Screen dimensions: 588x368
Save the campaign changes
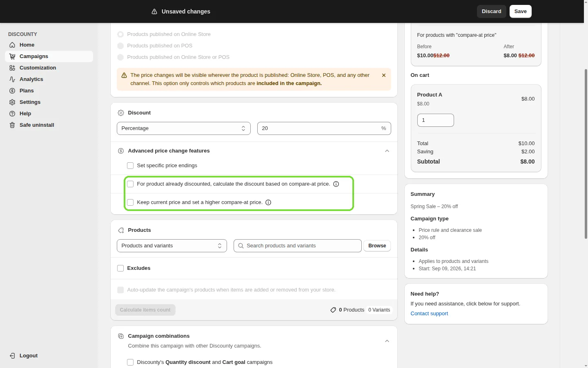521,11
